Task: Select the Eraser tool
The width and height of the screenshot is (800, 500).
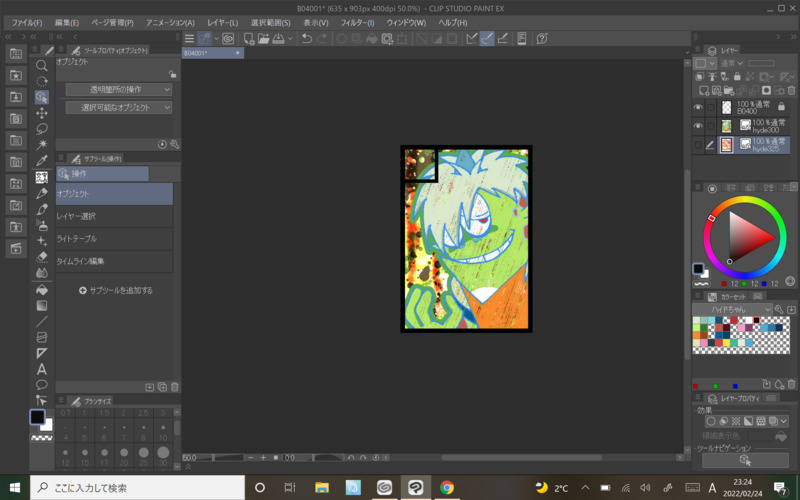Action: 42,257
